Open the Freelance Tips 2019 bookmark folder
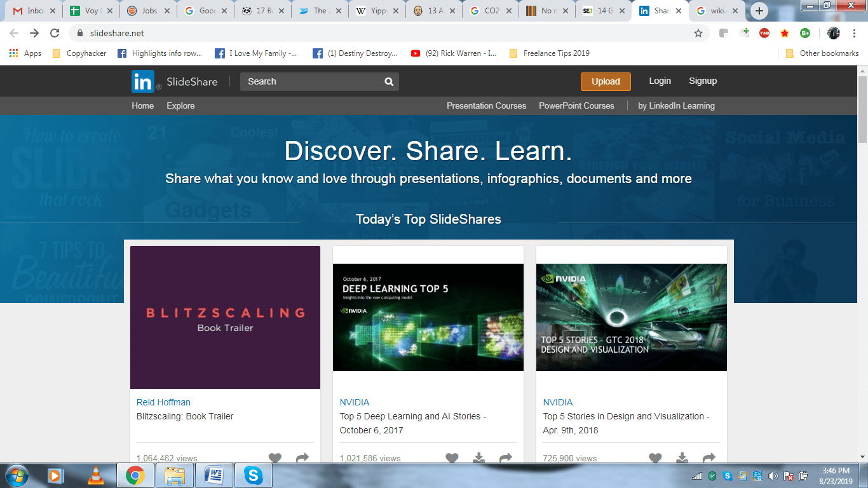 pos(550,53)
